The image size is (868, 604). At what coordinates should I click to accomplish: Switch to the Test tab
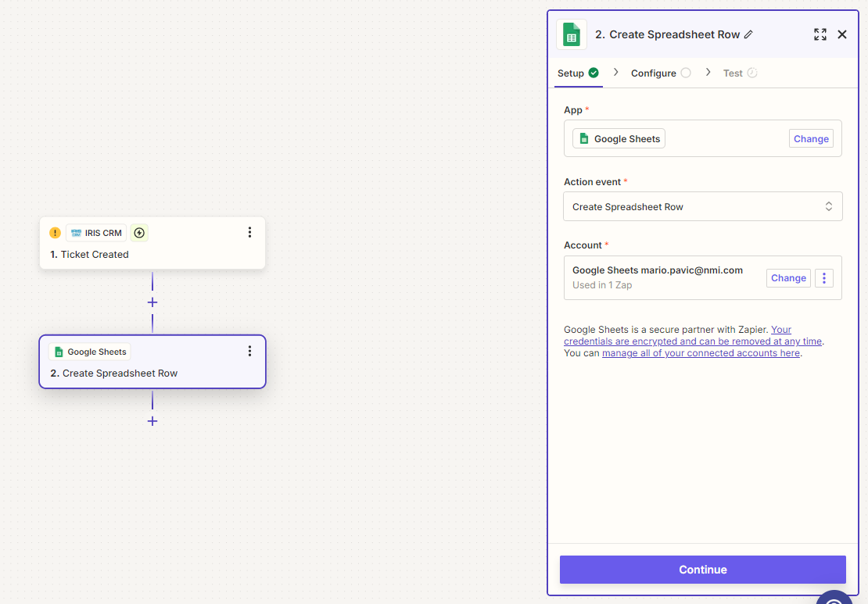(740, 73)
